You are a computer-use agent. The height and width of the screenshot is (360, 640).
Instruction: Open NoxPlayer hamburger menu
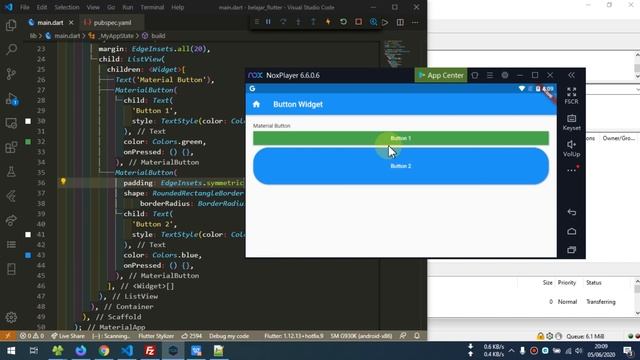(x=490, y=75)
